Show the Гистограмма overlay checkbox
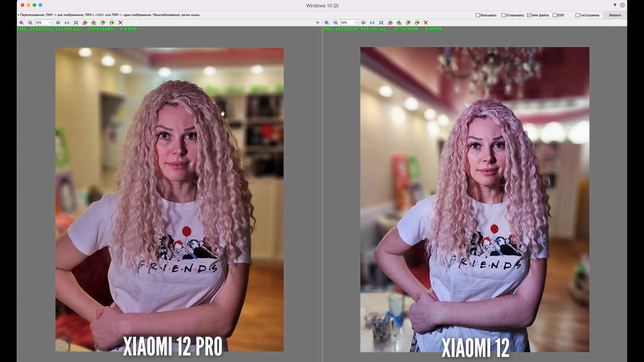Screen dimensions: 644x362 tap(577, 15)
